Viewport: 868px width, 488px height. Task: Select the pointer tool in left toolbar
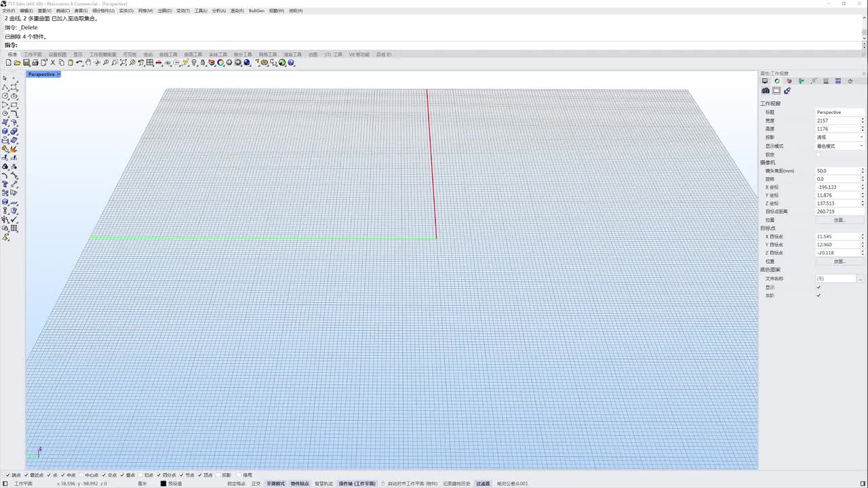[x=5, y=79]
